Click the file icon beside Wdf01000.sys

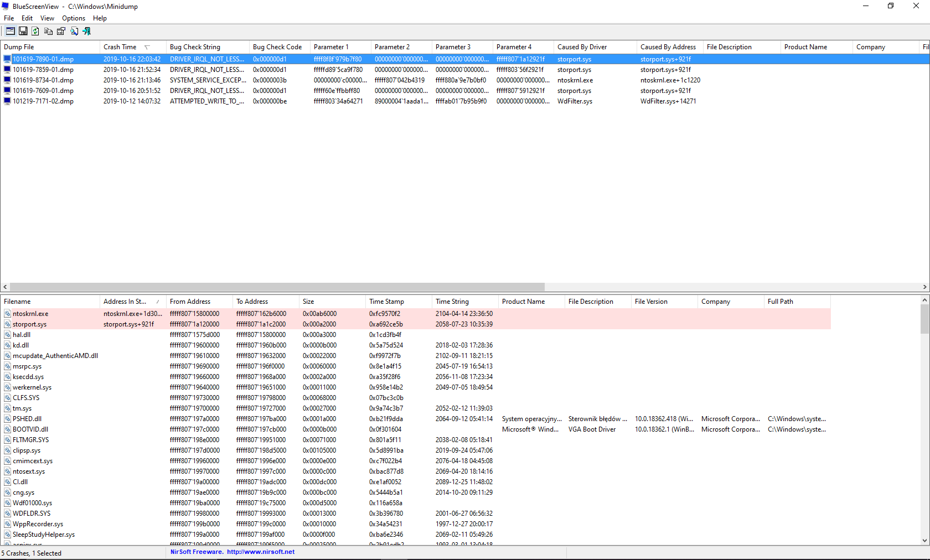tap(8, 503)
